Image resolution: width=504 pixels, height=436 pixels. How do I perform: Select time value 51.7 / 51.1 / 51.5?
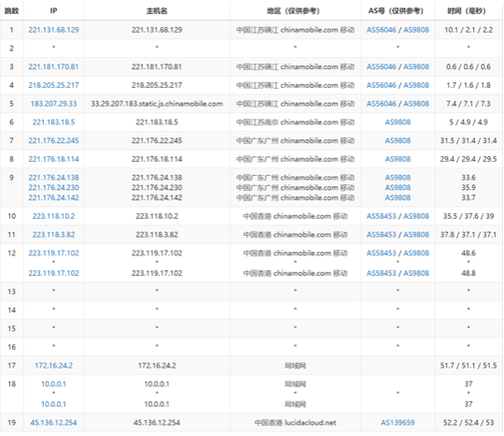(x=468, y=366)
